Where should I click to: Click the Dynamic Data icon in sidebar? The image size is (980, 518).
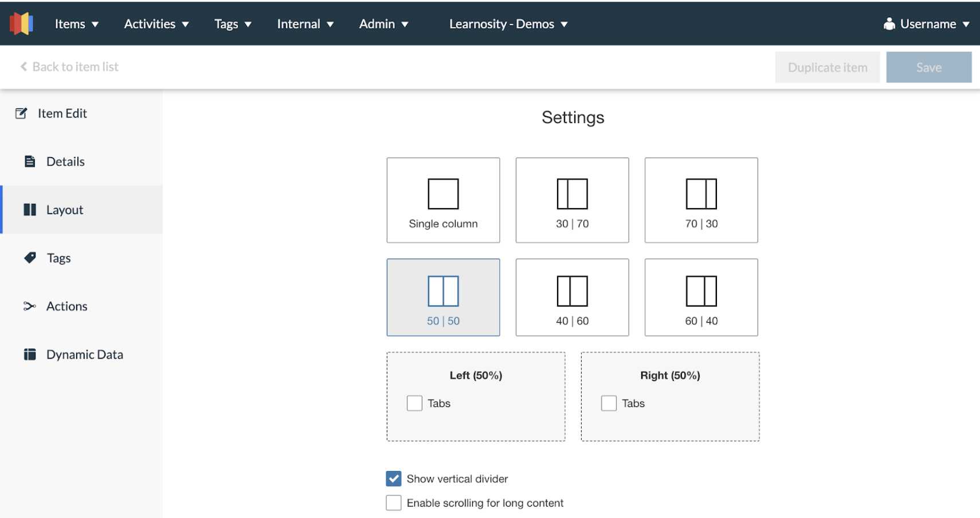(x=30, y=354)
